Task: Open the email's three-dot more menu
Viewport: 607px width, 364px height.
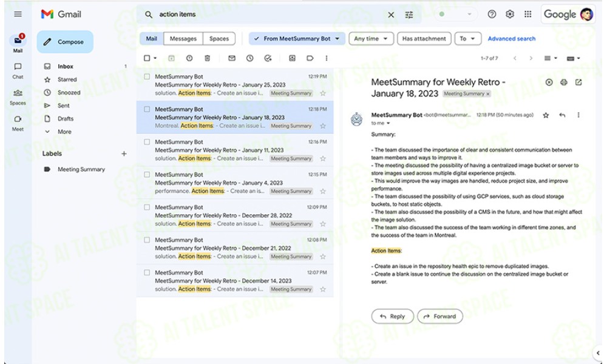Action: click(x=578, y=115)
